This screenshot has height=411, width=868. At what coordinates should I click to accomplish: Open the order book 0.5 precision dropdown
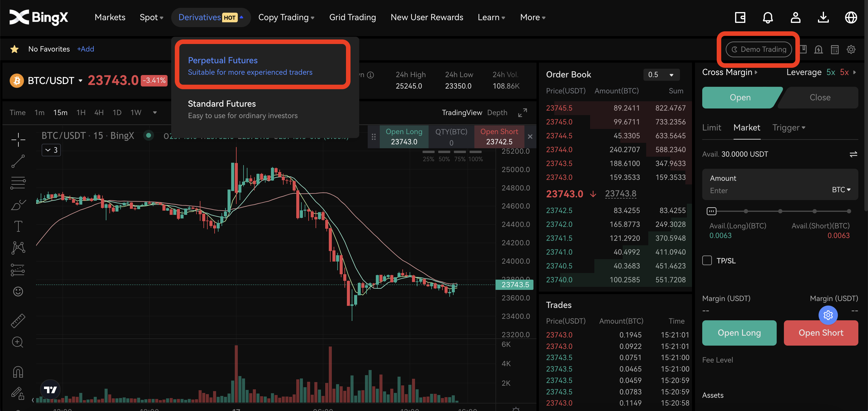click(x=661, y=74)
